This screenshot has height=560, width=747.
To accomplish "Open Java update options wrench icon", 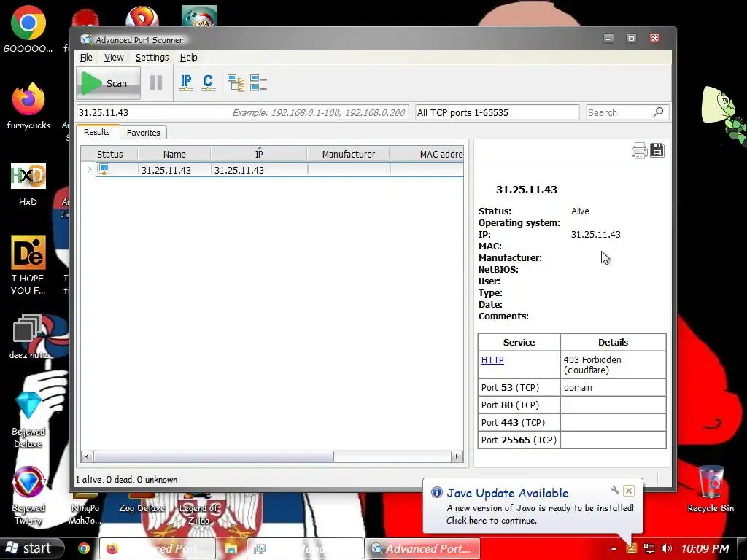I will click(615, 490).
